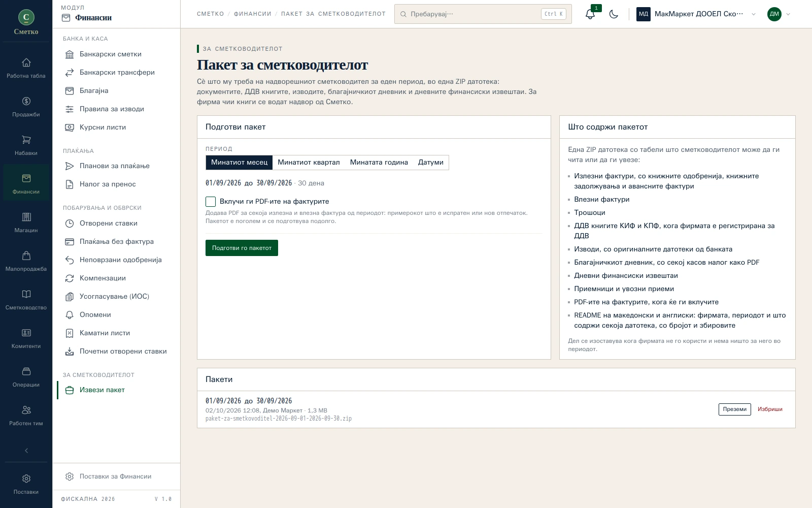This screenshot has height=508, width=812.
Task: Open Набавки cart icon
Action: click(x=26, y=145)
